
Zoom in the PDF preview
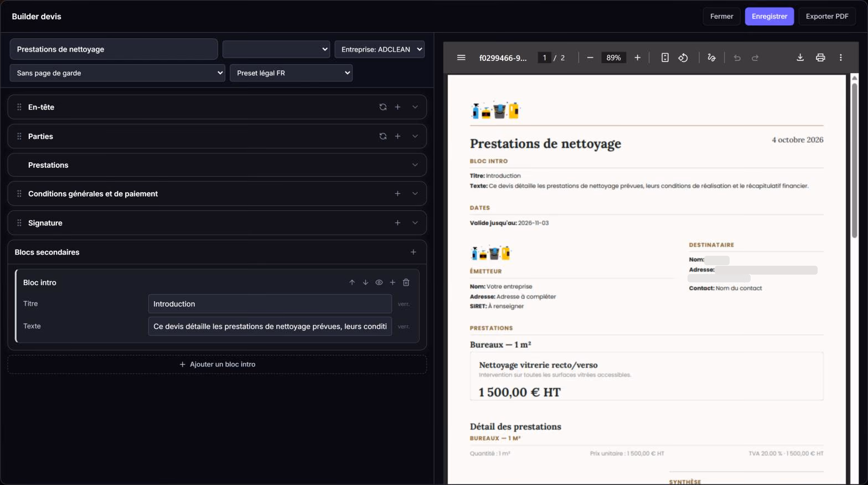pyautogui.click(x=638, y=58)
